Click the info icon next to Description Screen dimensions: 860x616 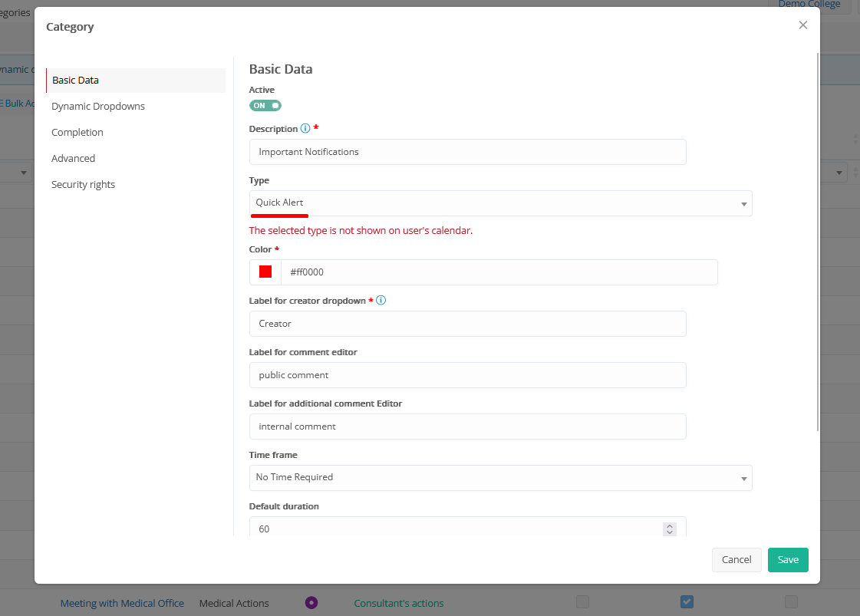tap(305, 129)
